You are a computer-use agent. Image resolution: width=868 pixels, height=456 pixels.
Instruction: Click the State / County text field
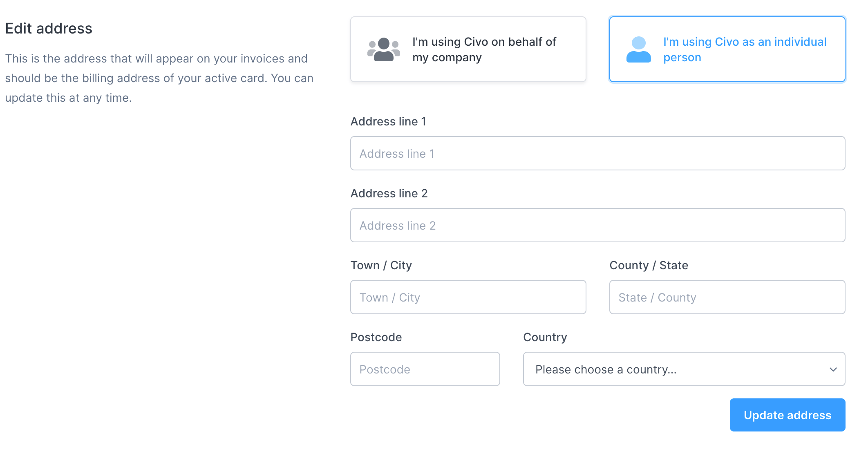point(727,297)
